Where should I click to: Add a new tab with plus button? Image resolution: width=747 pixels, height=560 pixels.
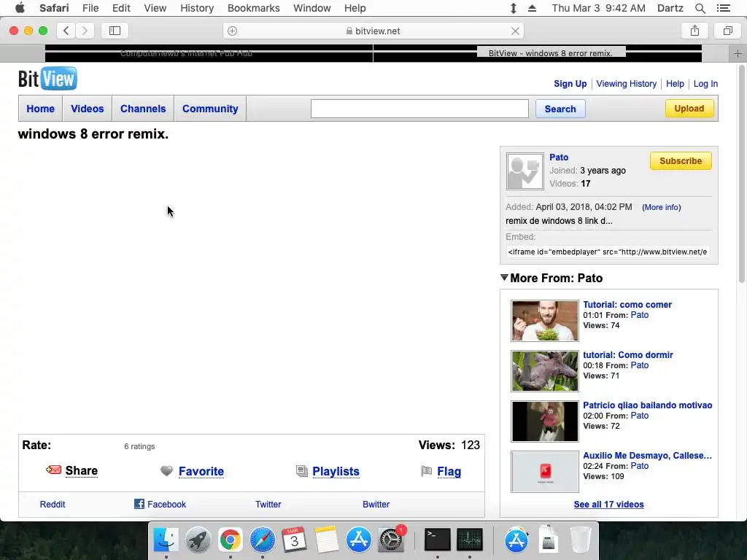tap(738, 53)
